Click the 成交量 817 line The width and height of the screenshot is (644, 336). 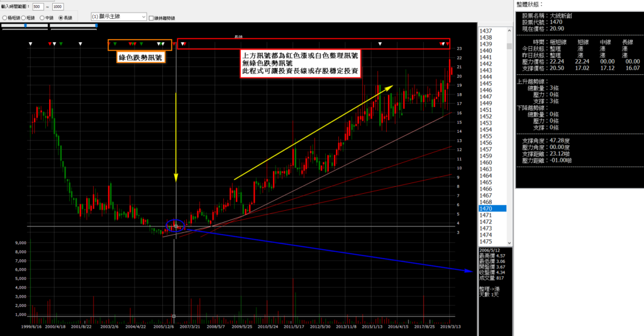point(491,278)
